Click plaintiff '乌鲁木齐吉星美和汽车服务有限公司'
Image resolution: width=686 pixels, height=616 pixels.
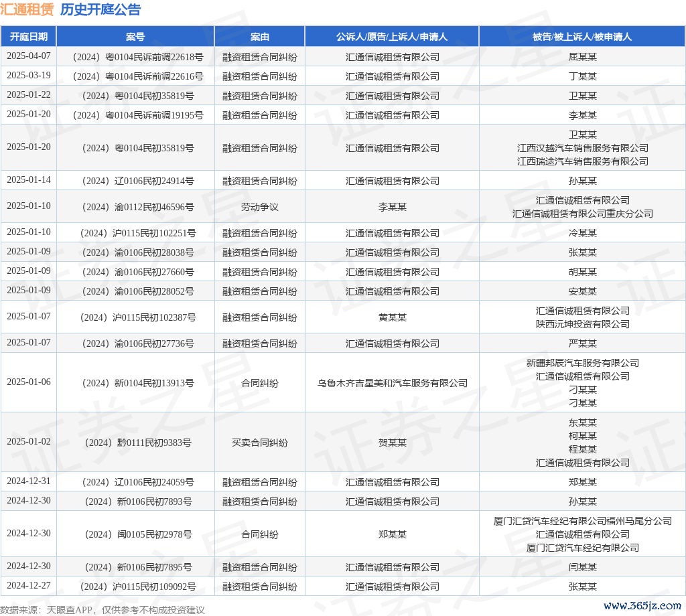tap(393, 384)
